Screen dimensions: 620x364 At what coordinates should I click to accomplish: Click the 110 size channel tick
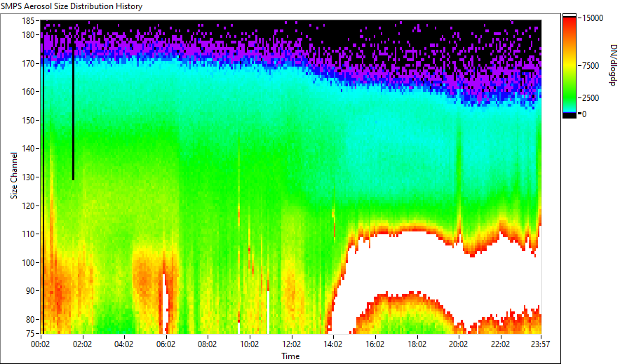28,234
